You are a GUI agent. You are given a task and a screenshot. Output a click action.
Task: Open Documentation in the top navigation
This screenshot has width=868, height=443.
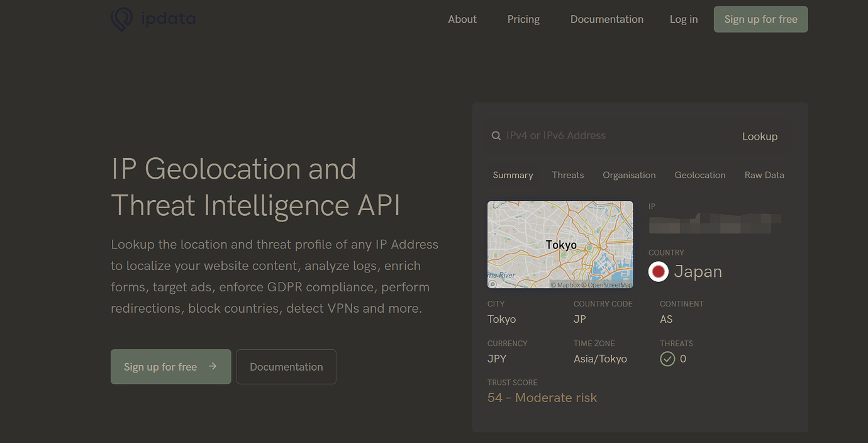(607, 20)
